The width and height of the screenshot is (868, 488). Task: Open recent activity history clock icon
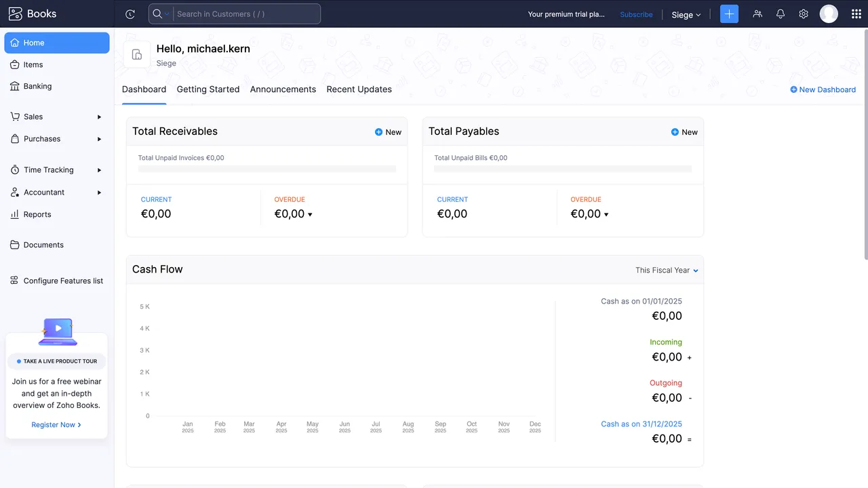point(130,14)
